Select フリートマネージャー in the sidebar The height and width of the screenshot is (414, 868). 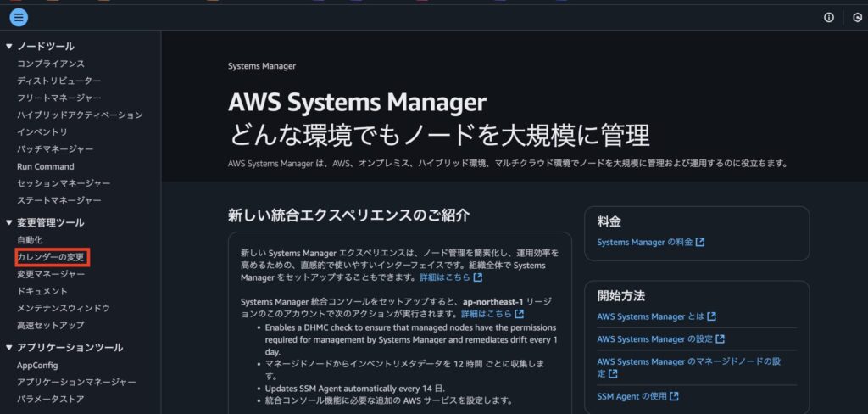tap(59, 98)
